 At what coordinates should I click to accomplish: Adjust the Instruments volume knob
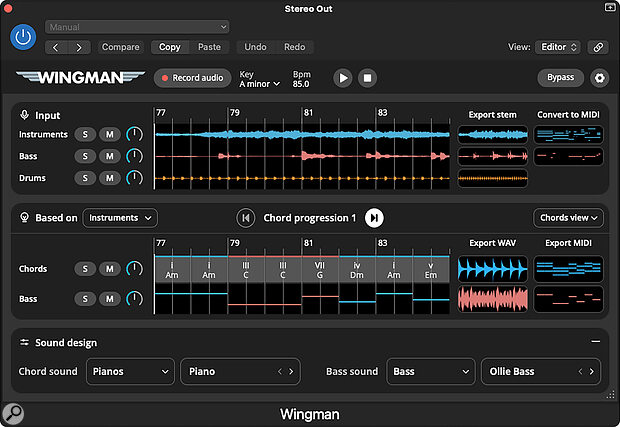[x=134, y=133]
